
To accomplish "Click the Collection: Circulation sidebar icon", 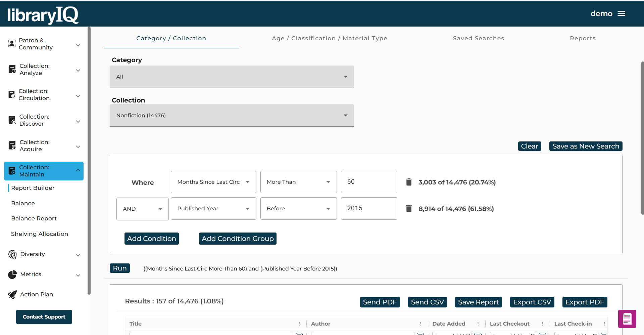I will 12,94.
